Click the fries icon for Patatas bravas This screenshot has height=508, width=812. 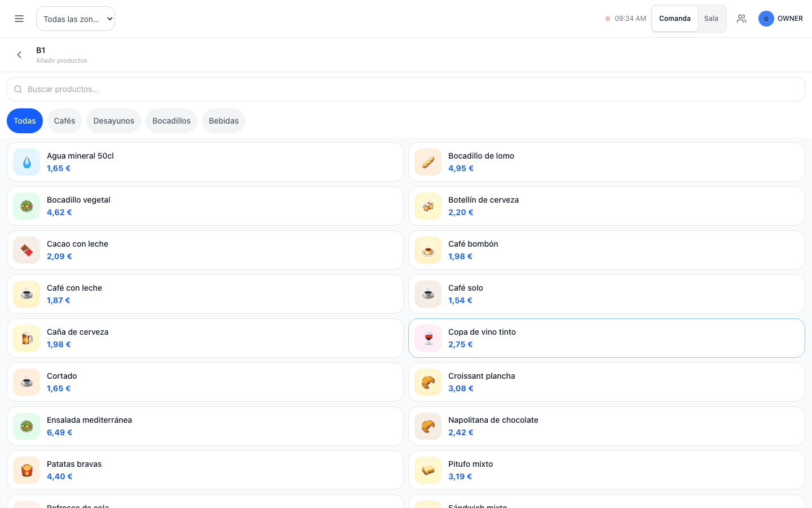27,470
